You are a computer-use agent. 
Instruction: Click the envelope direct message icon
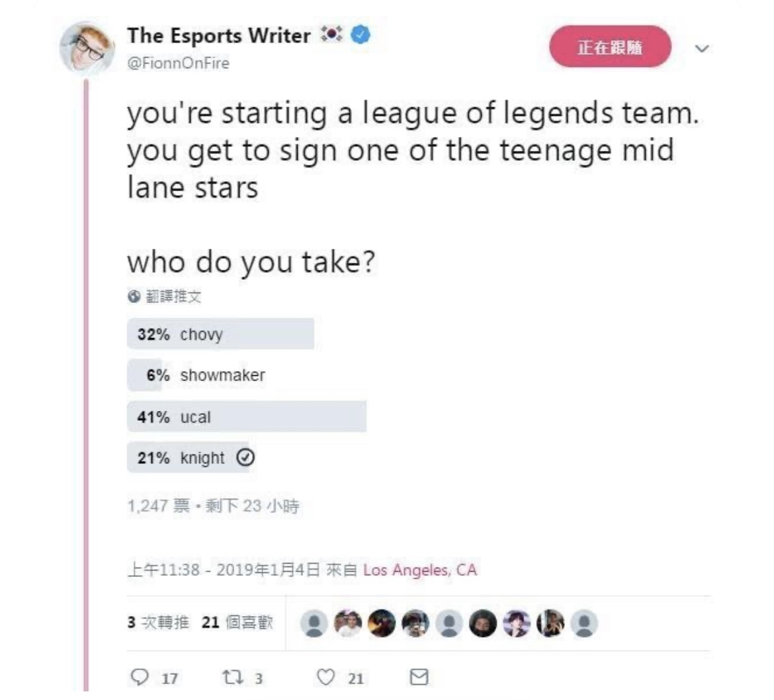coord(419,677)
